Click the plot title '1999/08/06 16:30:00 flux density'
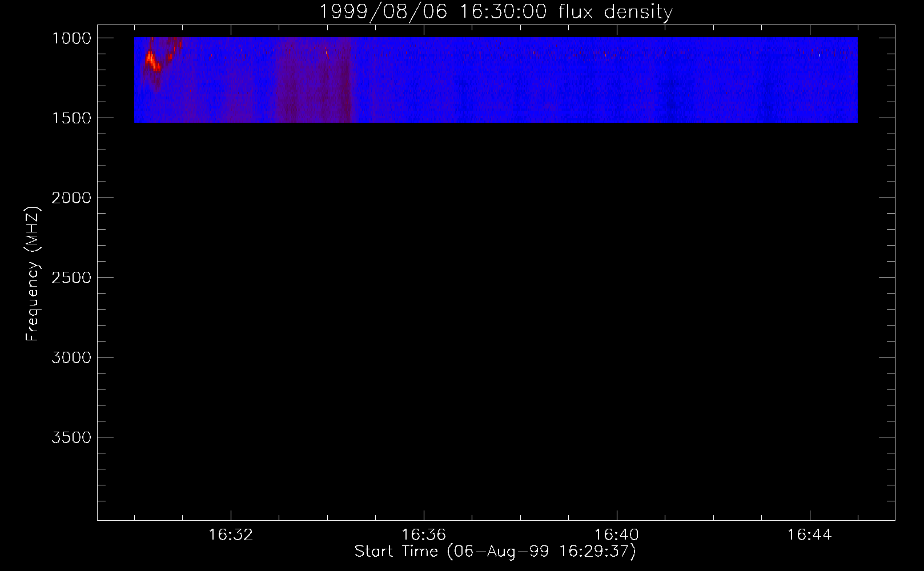 (x=496, y=11)
